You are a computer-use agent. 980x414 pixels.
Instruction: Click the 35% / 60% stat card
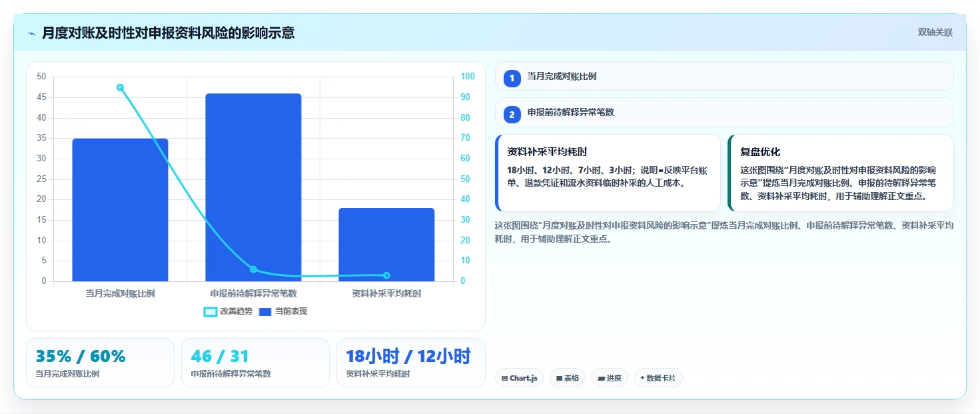tap(100, 363)
